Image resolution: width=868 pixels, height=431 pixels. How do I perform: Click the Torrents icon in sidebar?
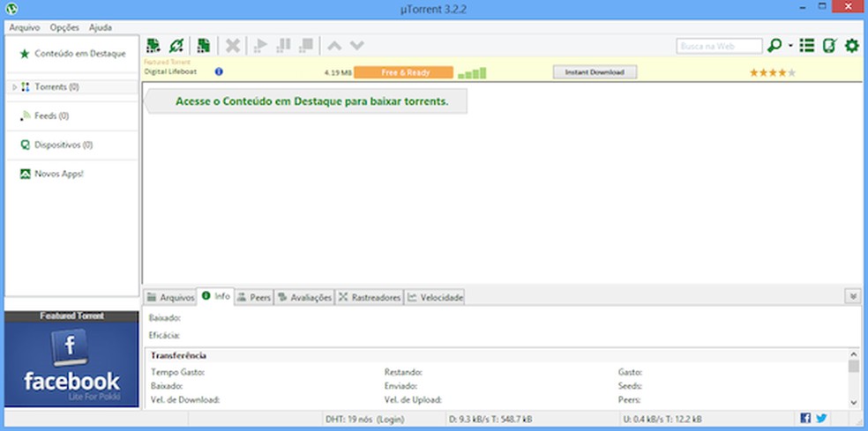point(25,87)
